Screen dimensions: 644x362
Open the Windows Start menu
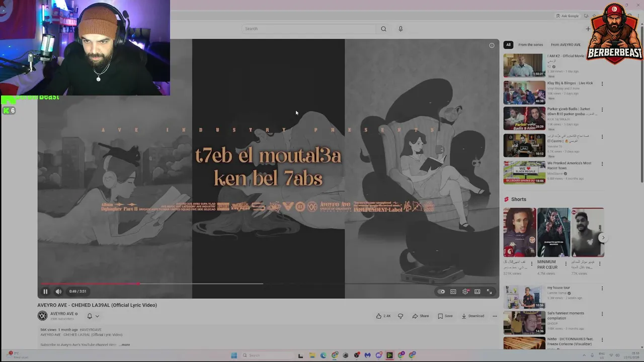pyautogui.click(x=234, y=355)
